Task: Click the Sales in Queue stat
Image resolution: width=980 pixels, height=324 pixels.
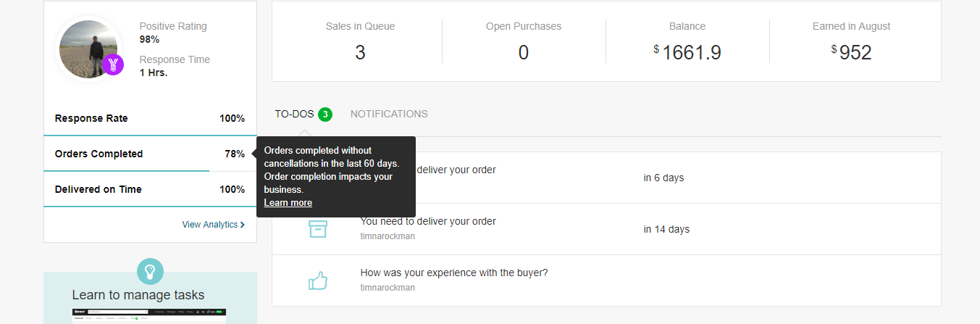Action: click(360, 41)
